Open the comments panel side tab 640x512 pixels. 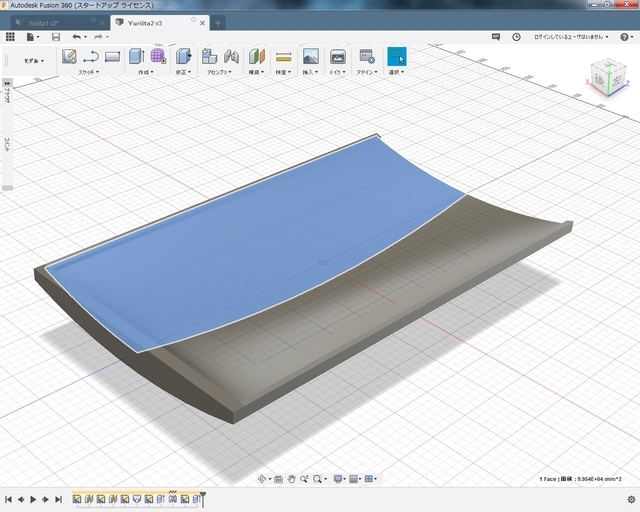(7, 146)
